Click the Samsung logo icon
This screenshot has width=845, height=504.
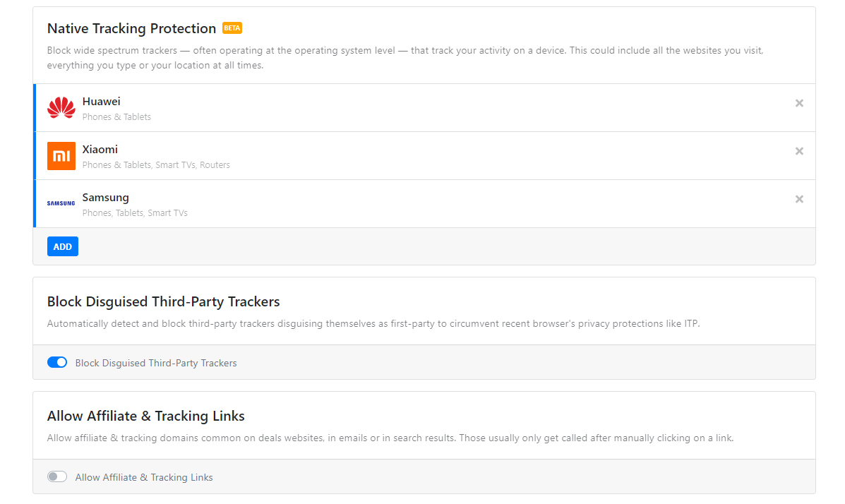click(61, 203)
